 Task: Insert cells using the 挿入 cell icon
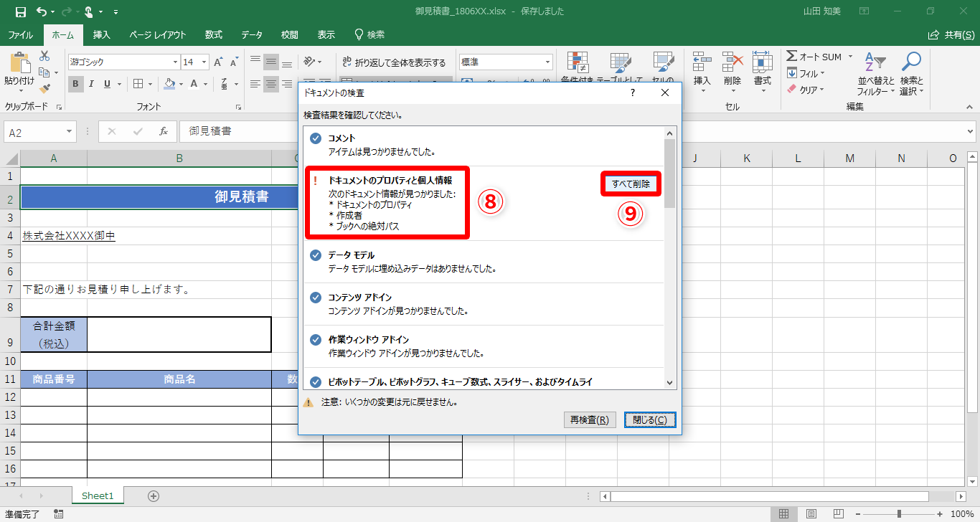[x=702, y=72]
